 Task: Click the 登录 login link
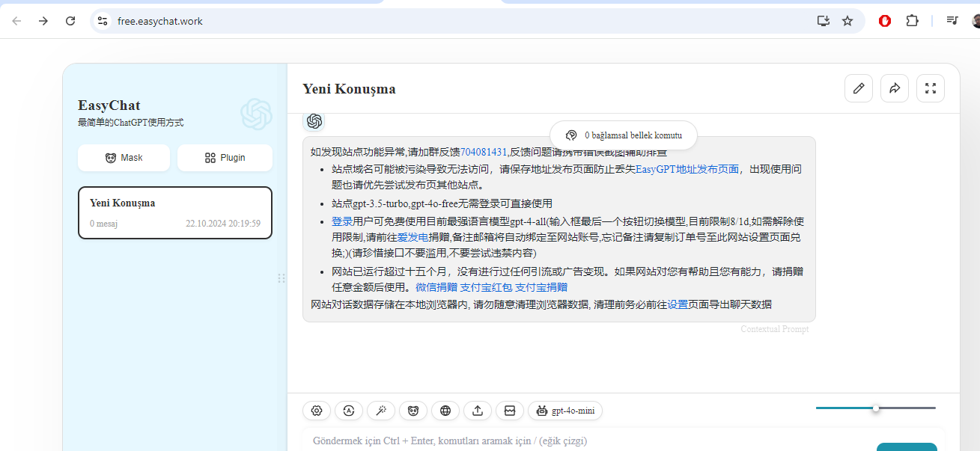342,222
